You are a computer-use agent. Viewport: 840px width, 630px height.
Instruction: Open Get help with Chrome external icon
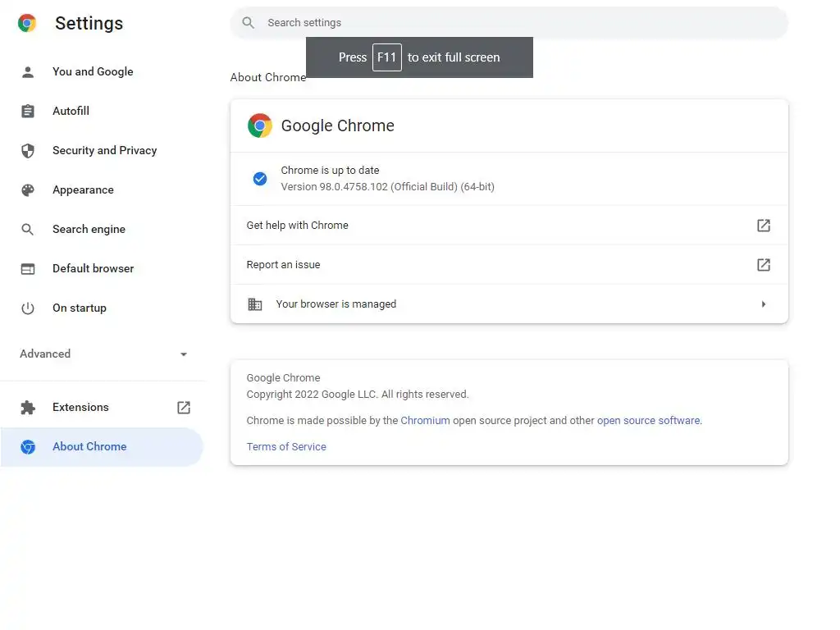pyautogui.click(x=763, y=225)
